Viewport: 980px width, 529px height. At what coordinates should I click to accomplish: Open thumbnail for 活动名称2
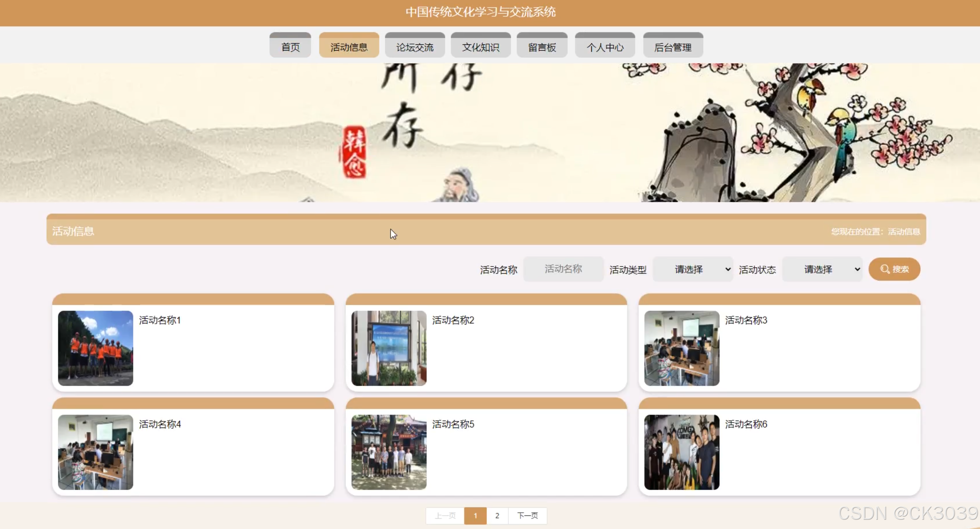pyautogui.click(x=389, y=348)
